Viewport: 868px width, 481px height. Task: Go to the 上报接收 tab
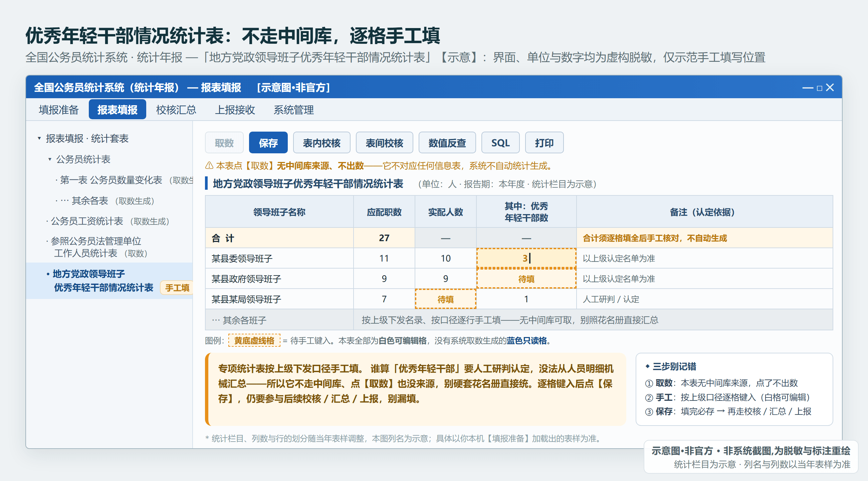coord(235,110)
